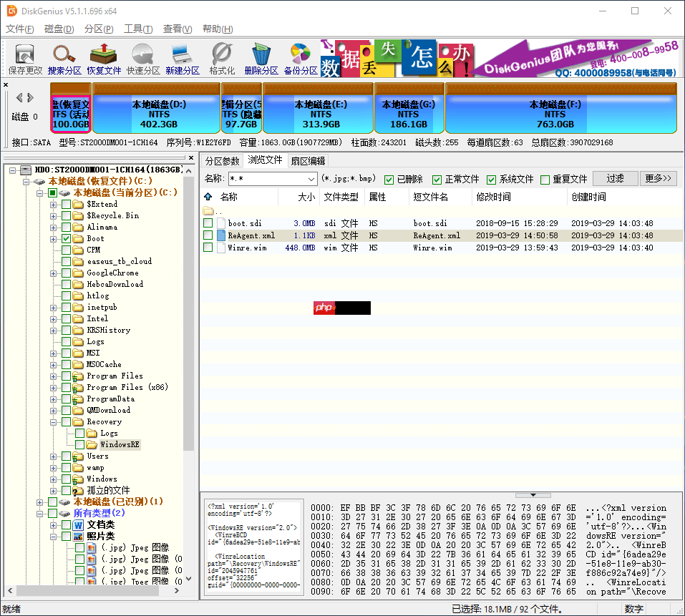Tick the checkbox next to Winre.wim

(208, 248)
